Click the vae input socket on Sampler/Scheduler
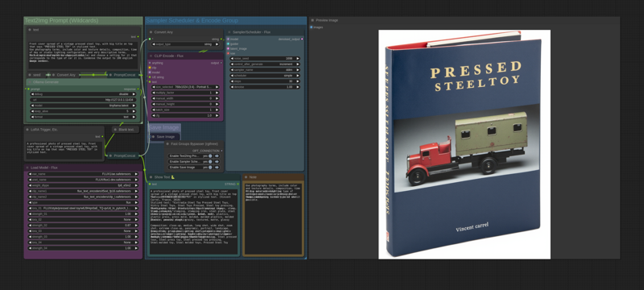 228,53
